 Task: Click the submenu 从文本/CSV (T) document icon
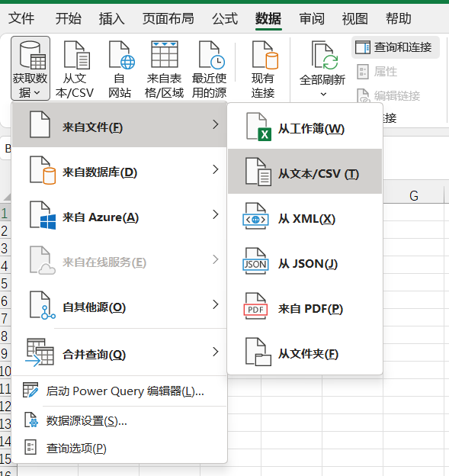click(x=258, y=172)
